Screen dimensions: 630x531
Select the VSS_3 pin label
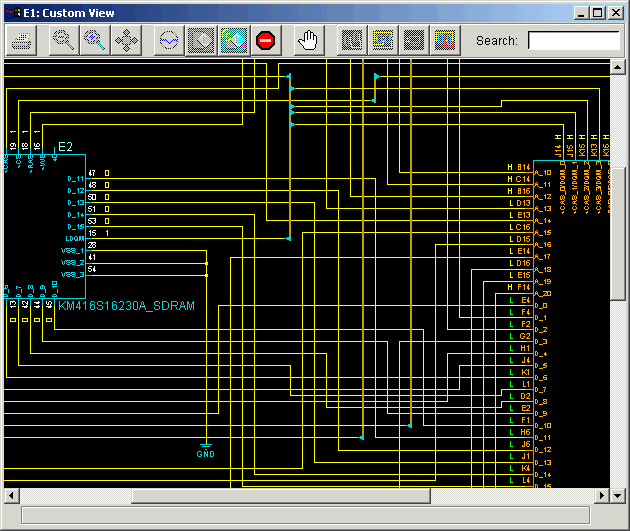pos(72,275)
